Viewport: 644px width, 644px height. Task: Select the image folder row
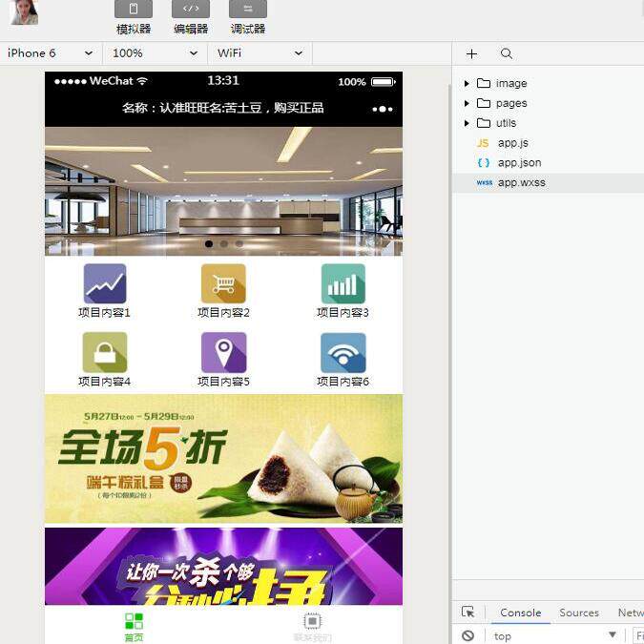pos(548,83)
